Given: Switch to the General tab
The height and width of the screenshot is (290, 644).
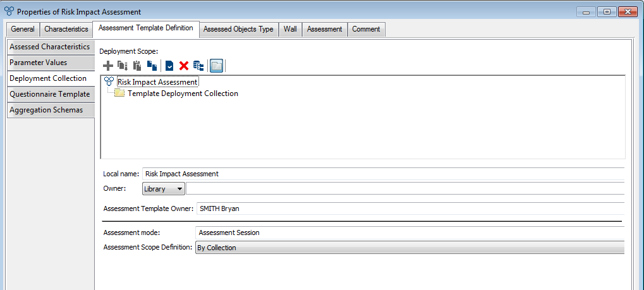Looking at the screenshot, I should click(23, 30).
